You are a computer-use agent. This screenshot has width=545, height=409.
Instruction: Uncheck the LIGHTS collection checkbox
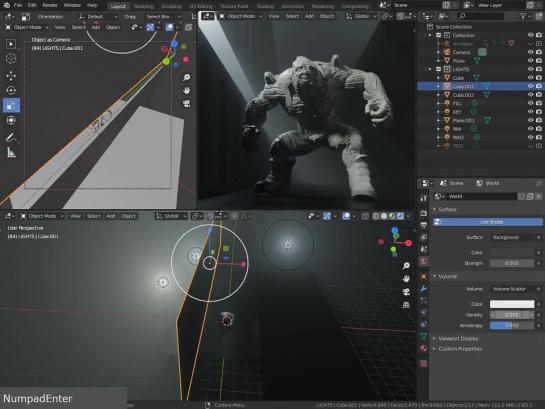pos(439,69)
